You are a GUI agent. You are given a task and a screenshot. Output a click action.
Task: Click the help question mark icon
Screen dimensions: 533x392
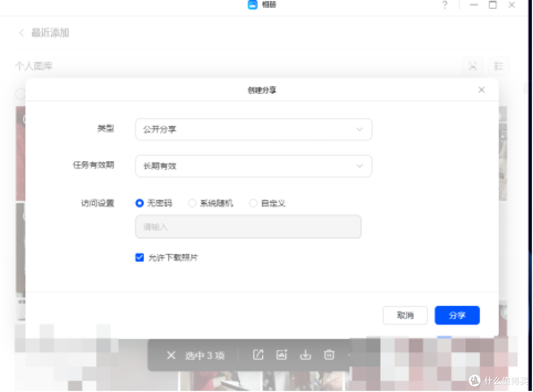(x=445, y=5)
